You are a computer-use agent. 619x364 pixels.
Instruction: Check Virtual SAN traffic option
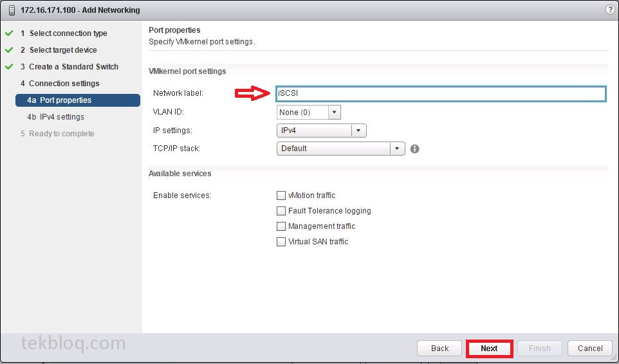click(x=281, y=242)
